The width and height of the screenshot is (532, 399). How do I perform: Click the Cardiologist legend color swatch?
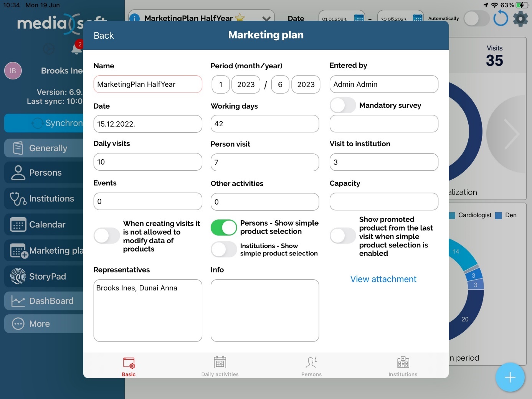(452, 215)
